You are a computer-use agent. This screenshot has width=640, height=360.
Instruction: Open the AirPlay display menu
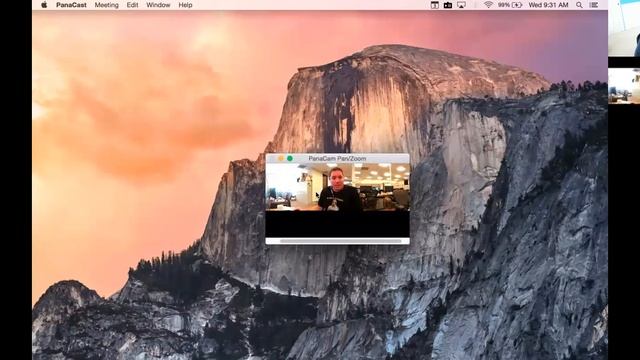click(x=461, y=5)
